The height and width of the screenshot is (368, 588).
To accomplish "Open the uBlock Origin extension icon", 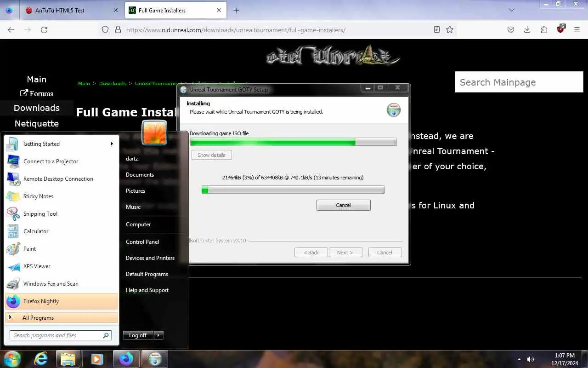I will coord(560,29).
